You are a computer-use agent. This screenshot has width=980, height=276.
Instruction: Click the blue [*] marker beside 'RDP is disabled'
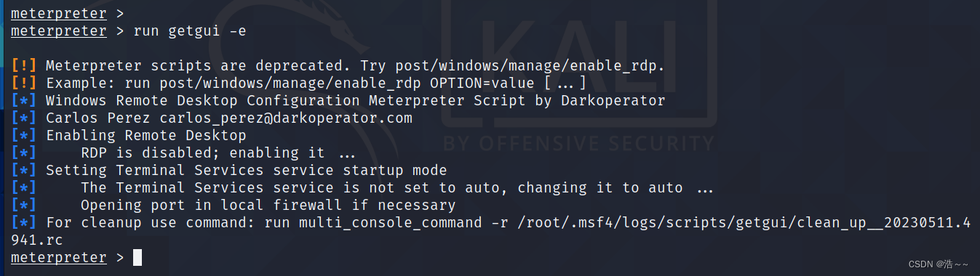point(24,153)
